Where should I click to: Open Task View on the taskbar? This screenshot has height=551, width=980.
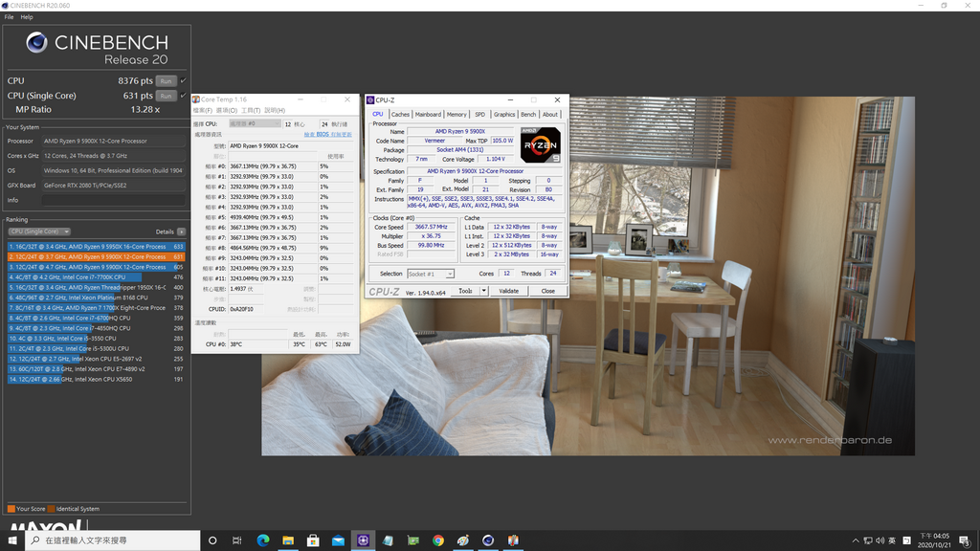(237, 540)
